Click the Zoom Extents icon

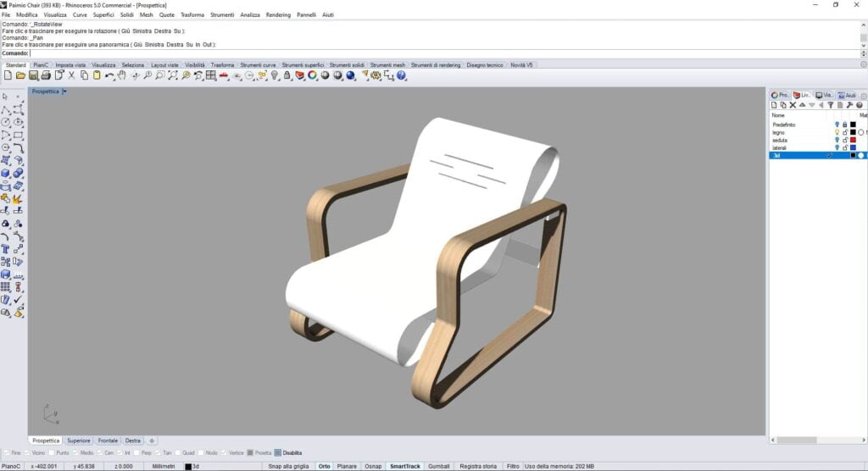[x=173, y=76]
